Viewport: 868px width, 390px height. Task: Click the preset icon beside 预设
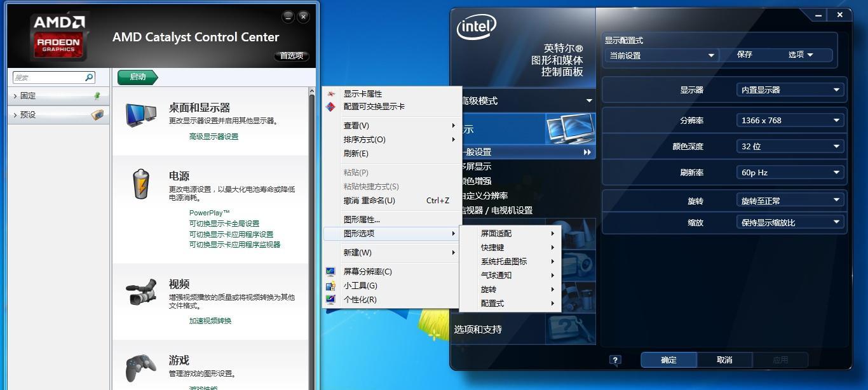coord(97,115)
